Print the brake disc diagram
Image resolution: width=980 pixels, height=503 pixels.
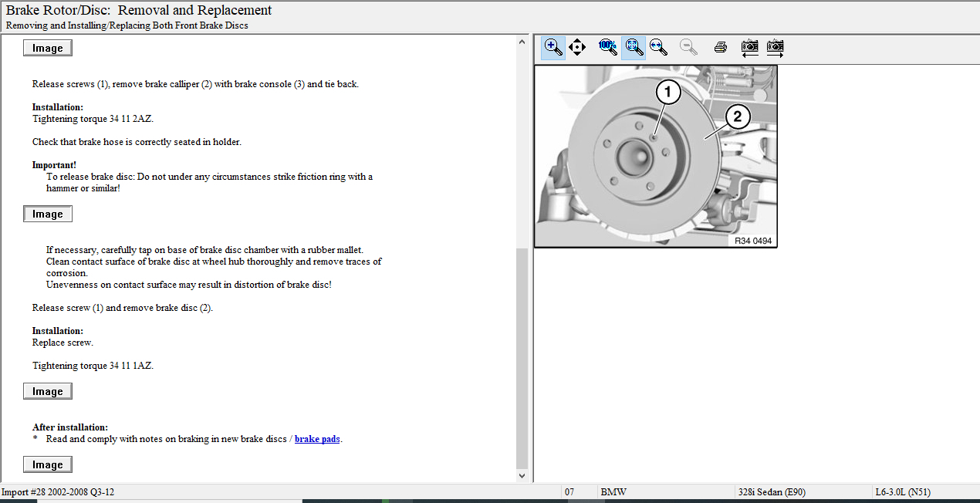[x=721, y=47]
